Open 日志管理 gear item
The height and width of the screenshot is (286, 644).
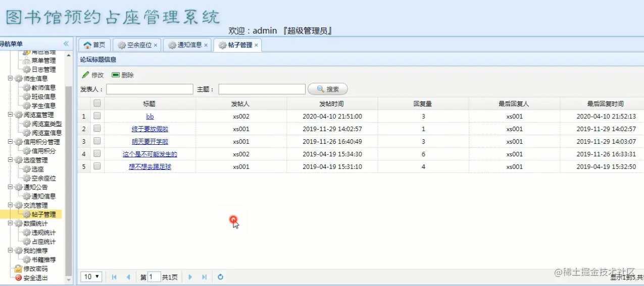pyautogui.click(x=39, y=70)
